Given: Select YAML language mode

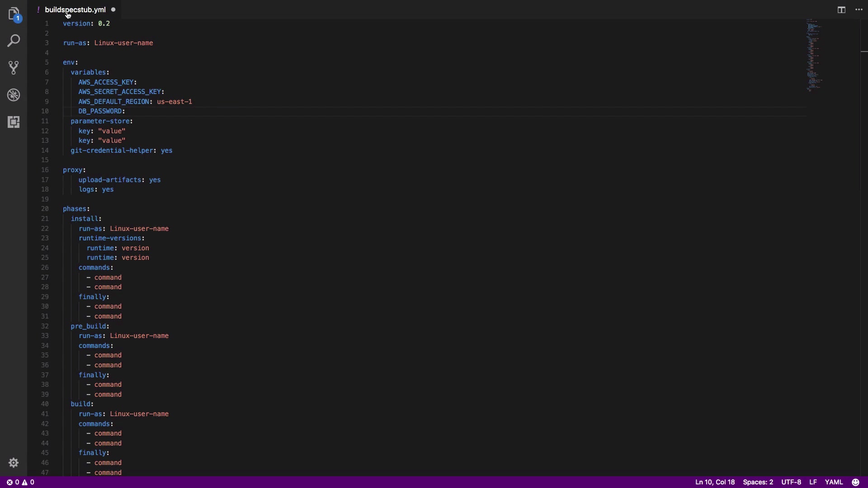Looking at the screenshot, I should [834, 482].
